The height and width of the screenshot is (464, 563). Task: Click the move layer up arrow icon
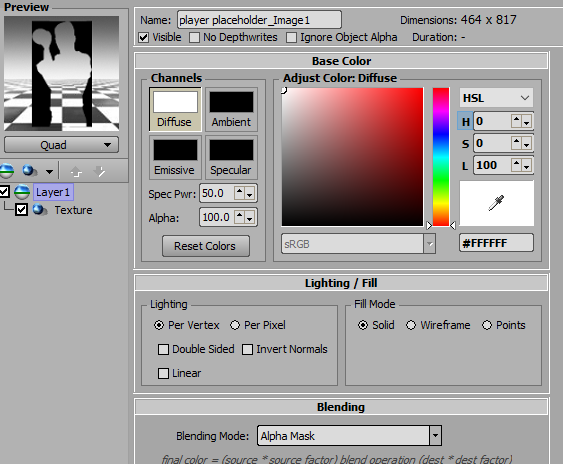[76, 171]
